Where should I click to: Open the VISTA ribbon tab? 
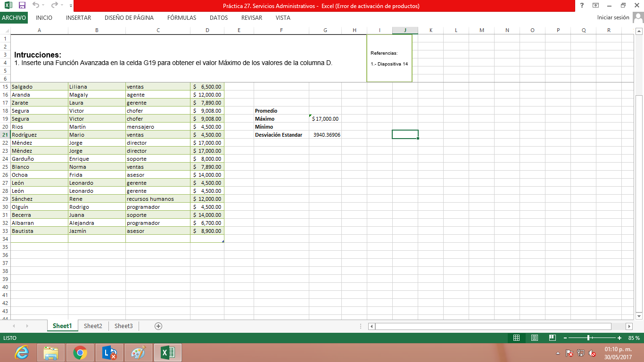coord(283,18)
